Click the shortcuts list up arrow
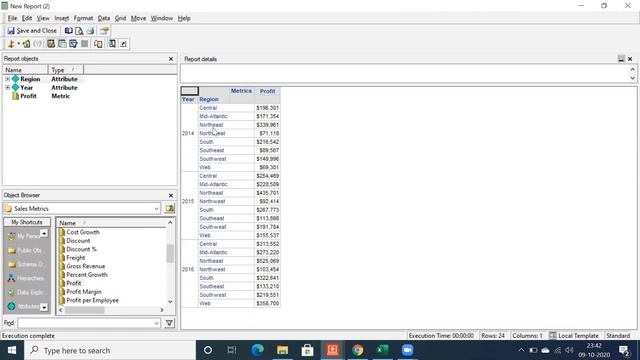 tap(44, 233)
